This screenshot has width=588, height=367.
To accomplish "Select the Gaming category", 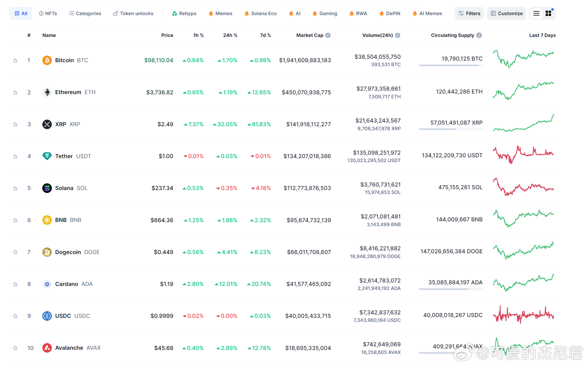I will click(325, 13).
